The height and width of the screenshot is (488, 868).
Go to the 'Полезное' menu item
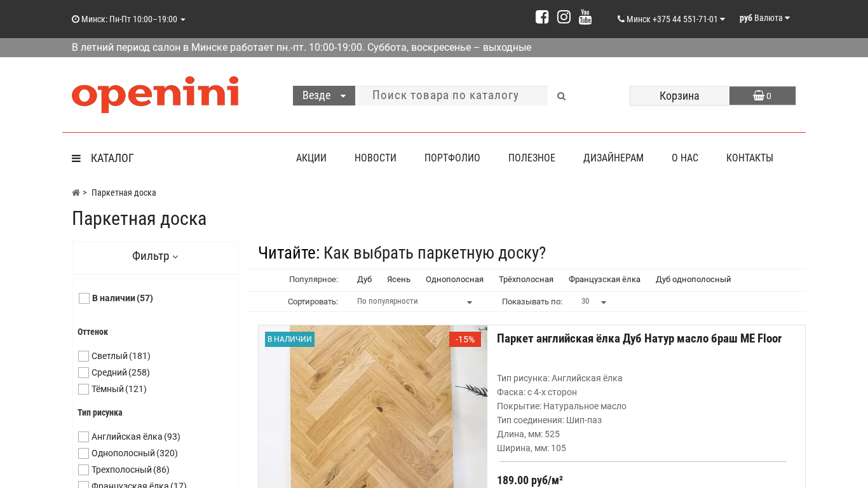(x=532, y=158)
